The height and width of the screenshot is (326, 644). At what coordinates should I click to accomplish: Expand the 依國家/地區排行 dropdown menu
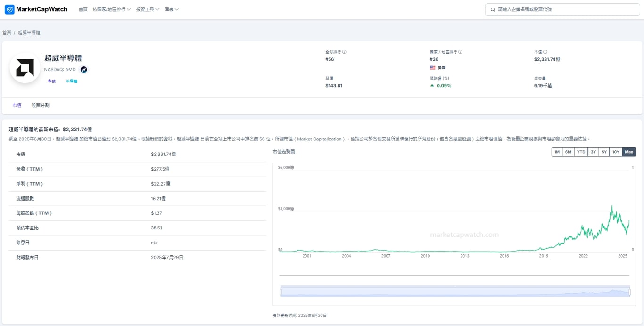(112, 9)
